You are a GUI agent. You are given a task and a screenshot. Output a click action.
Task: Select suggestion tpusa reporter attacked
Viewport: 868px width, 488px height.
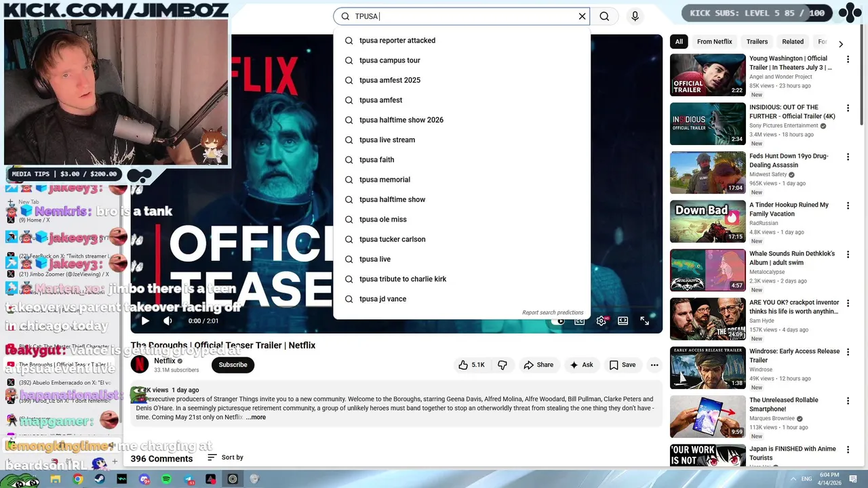[x=462, y=41]
